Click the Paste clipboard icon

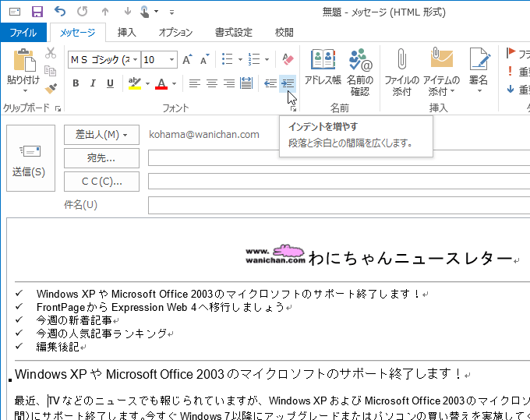pyautogui.click(x=23, y=61)
